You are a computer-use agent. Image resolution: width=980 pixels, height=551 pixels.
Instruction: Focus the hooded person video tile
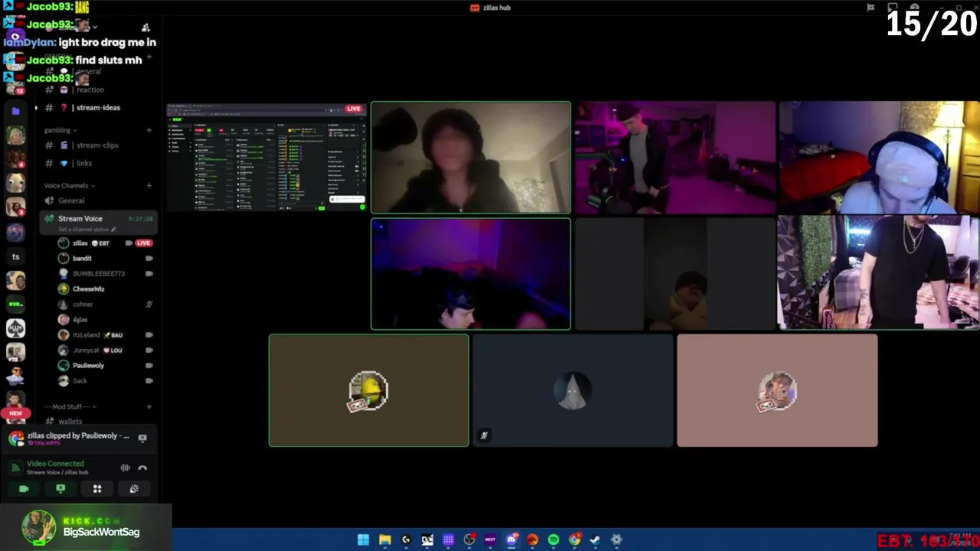click(x=471, y=157)
